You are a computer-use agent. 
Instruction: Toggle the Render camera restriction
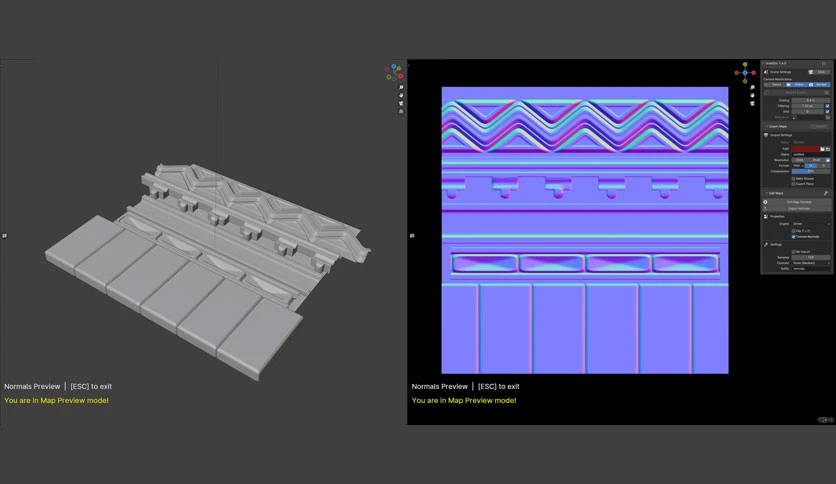click(819, 85)
